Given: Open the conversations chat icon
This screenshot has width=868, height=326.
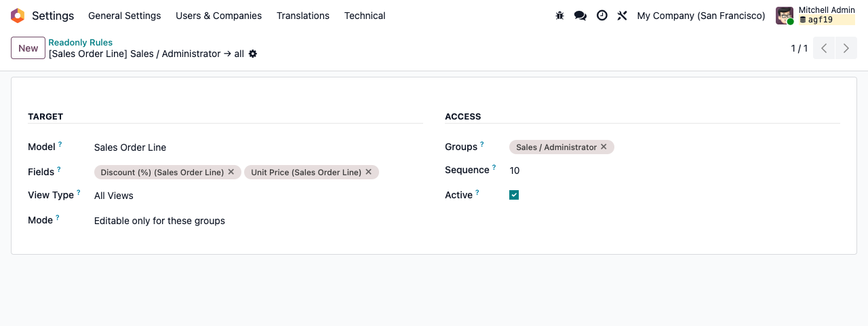Looking at the screenshot, I should [x=580, y=16].
